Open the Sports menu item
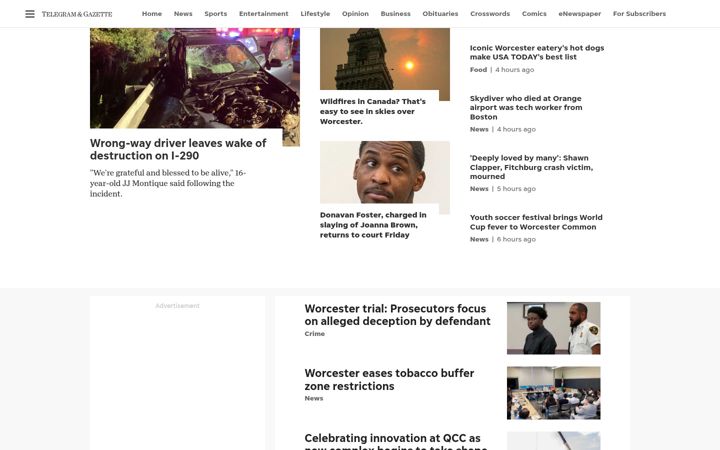 [216, 14]
